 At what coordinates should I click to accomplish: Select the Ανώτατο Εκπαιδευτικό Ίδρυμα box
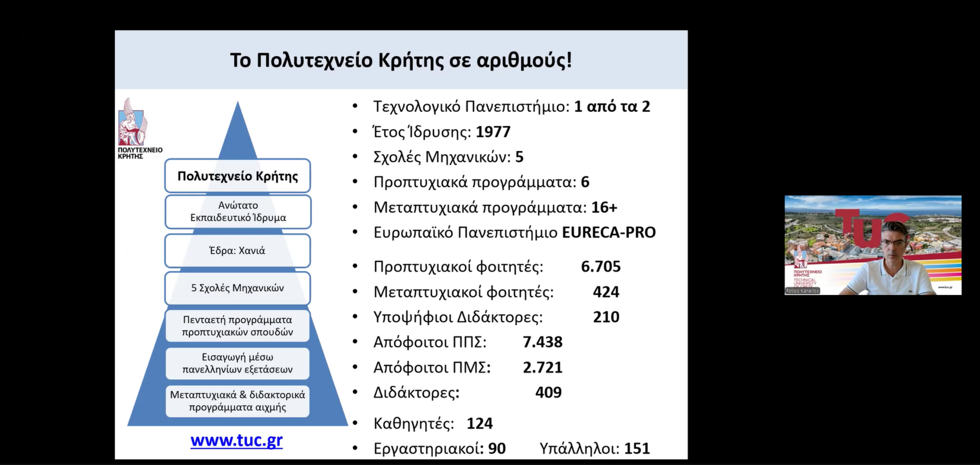237,211
